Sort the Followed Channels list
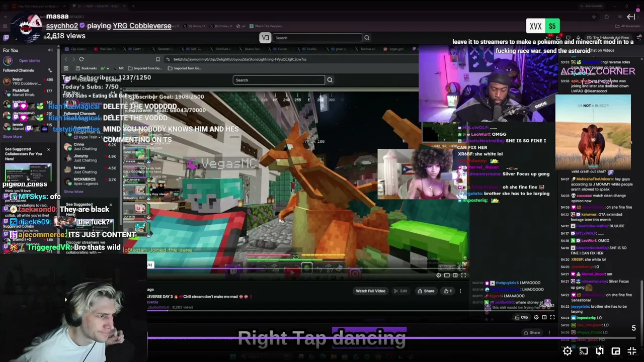Viewport: 644px width, 362px height. (x=50, y=70)
